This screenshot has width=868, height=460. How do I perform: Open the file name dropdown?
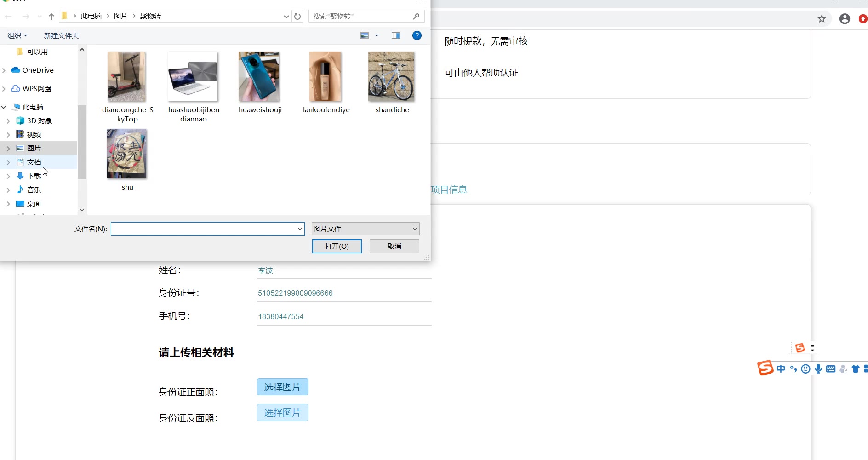pyautogui.click(x=300, y=229)
